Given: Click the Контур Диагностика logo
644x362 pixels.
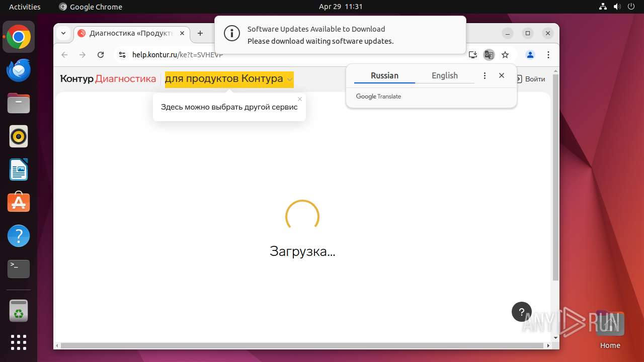Looking at the screenshot, I should 108,79.
